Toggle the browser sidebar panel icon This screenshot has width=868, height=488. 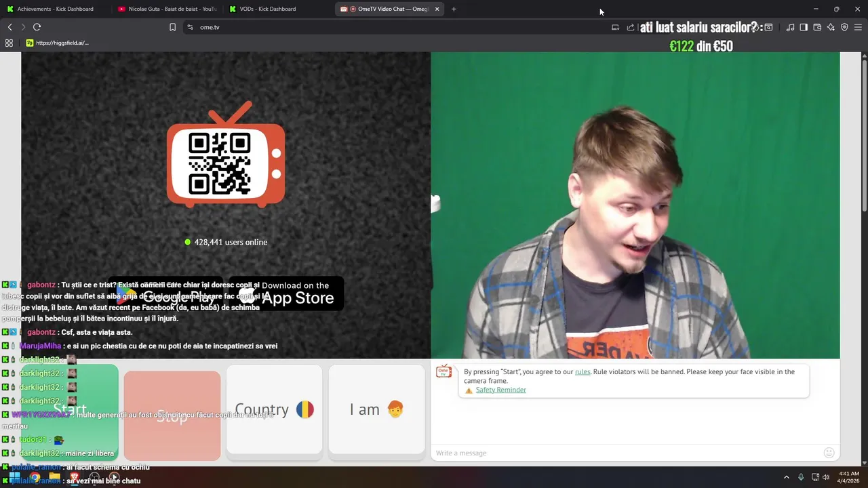804,27
